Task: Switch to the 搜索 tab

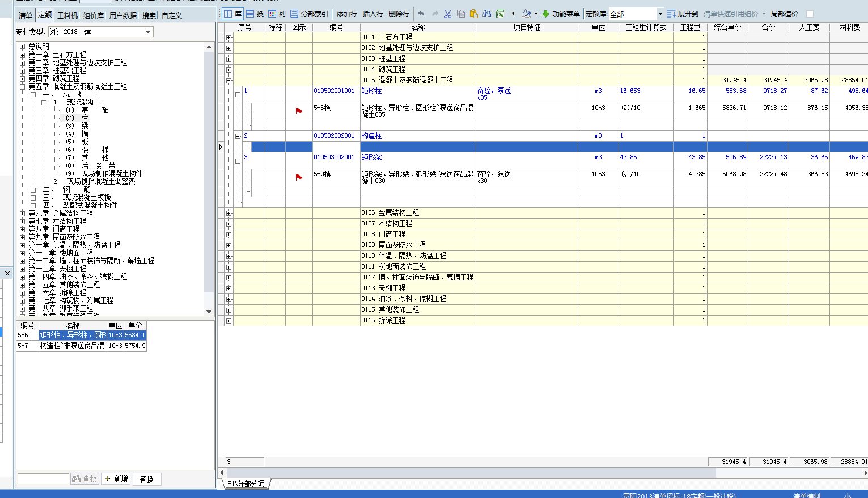Action: point(149,16)
